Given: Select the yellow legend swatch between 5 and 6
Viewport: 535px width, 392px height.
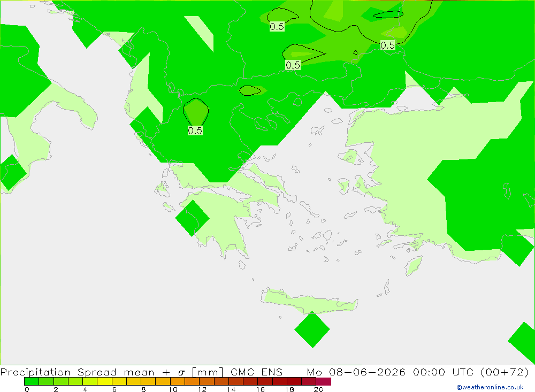Looking at the screenshot, I should click(x=104, y=381).
